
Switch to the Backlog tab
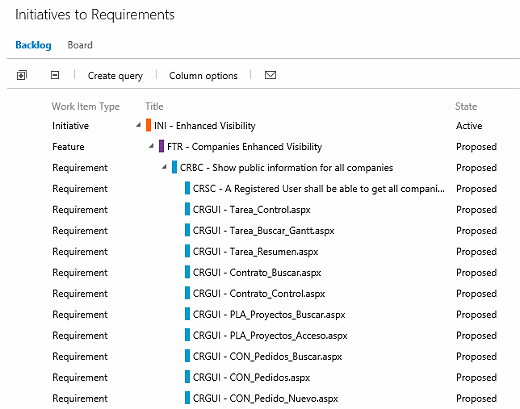(33, 45)
